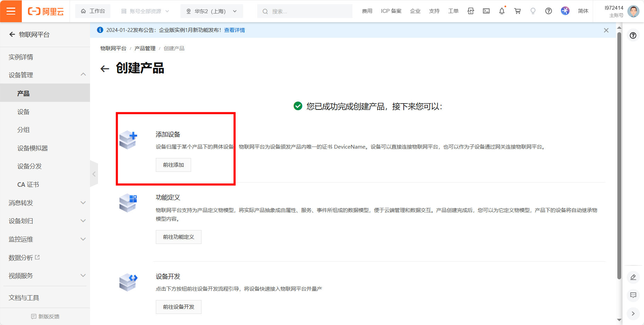
Task: Select CA 证书 in the sidebar
Action: click(x=28, y=185)
